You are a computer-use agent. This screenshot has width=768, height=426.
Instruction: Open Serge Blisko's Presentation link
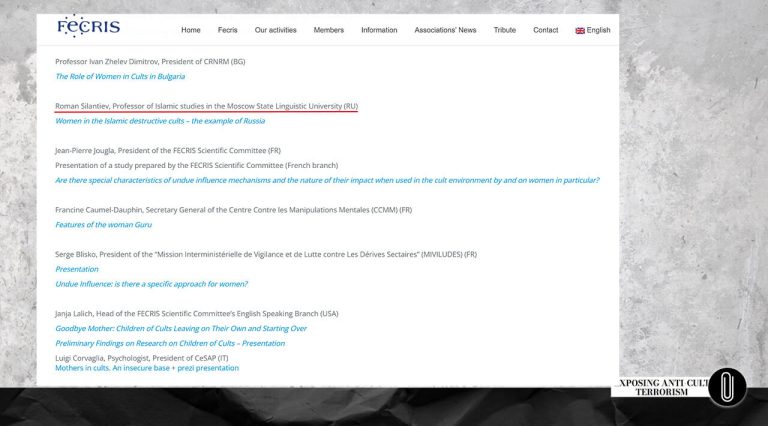[x=77, y=269]
